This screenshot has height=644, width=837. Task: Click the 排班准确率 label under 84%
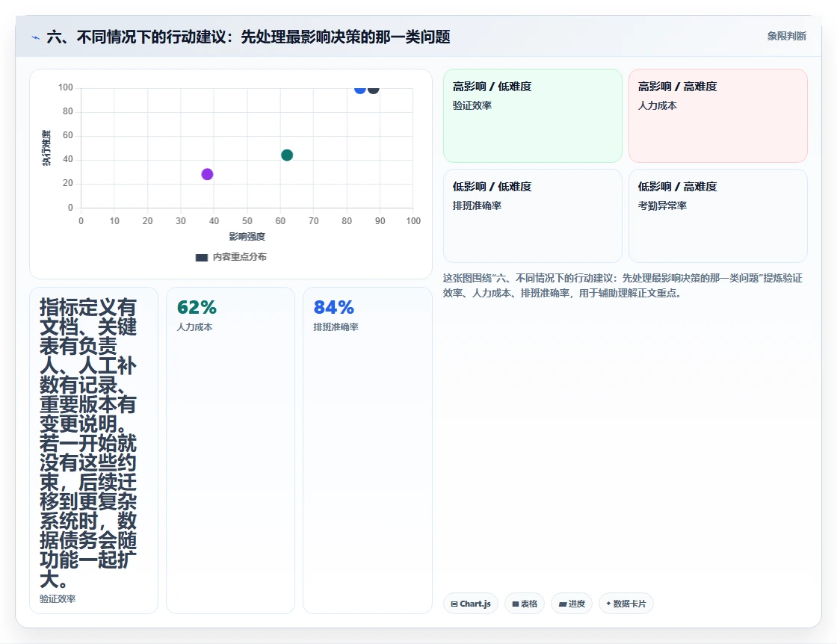336,327
